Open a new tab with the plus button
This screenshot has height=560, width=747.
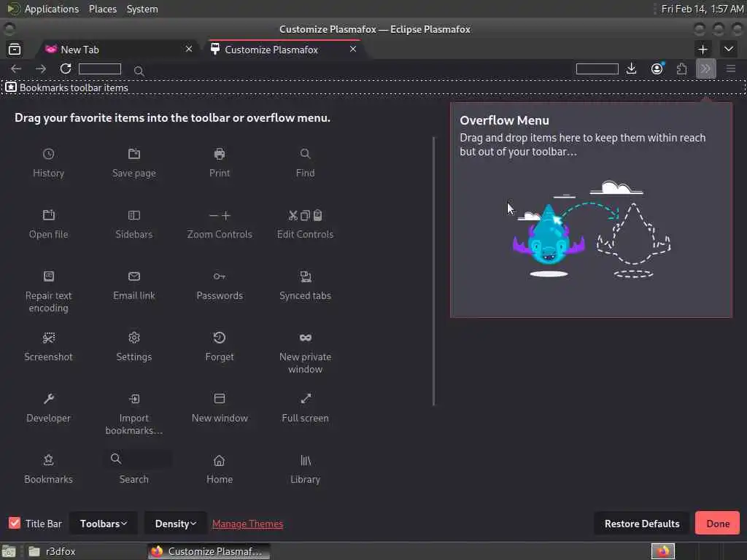703,49
